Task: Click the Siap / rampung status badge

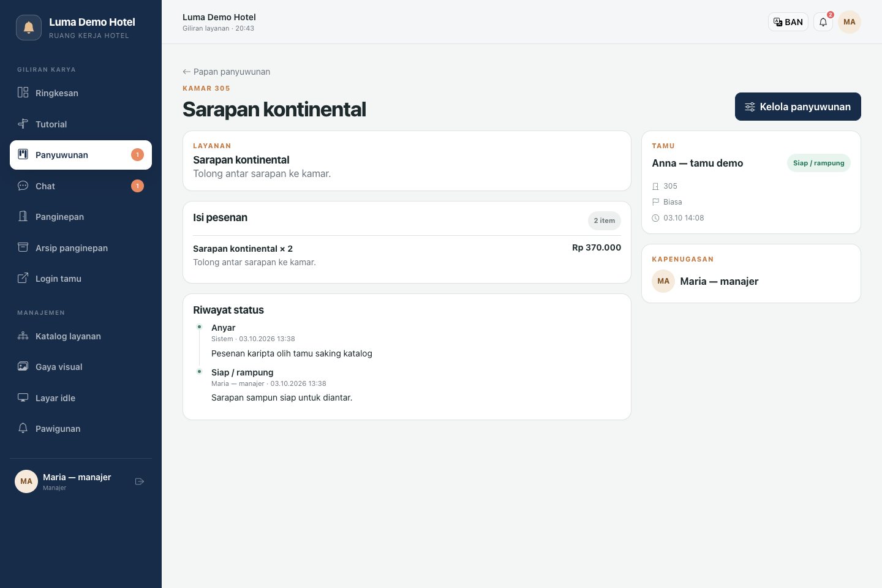Action: 818,163
